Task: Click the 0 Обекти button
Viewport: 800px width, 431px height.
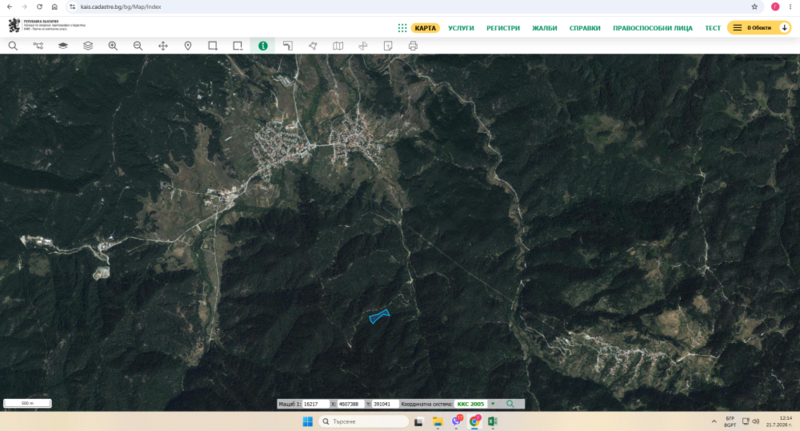Action: [759, 28]
